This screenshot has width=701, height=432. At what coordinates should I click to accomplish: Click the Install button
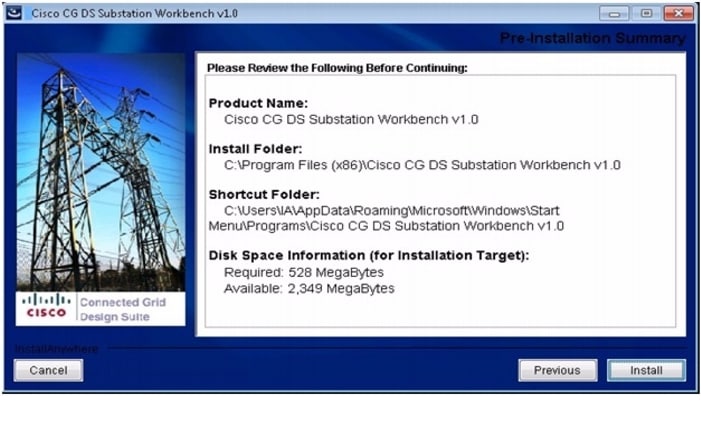pyautogui.click(x=646, y=370)
